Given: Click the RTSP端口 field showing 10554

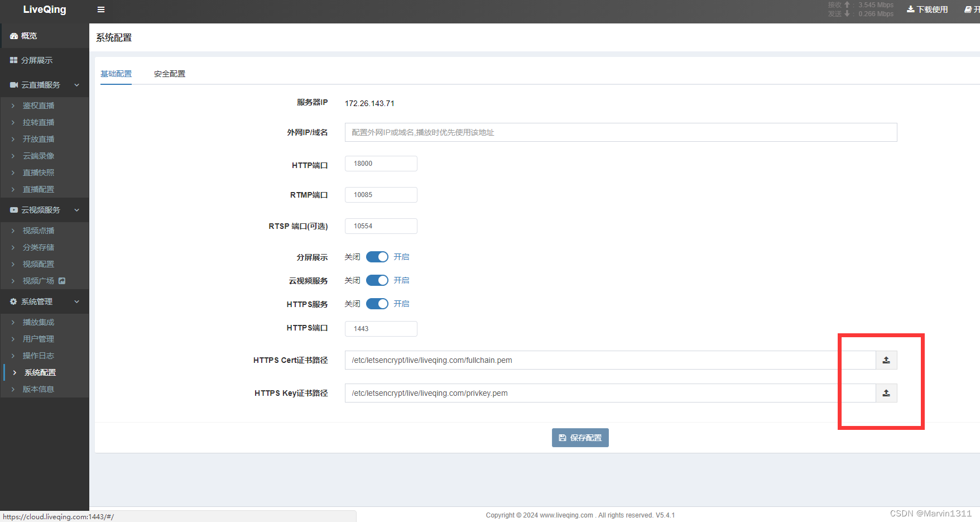Looking at the screenshot, I should [381, 226].
